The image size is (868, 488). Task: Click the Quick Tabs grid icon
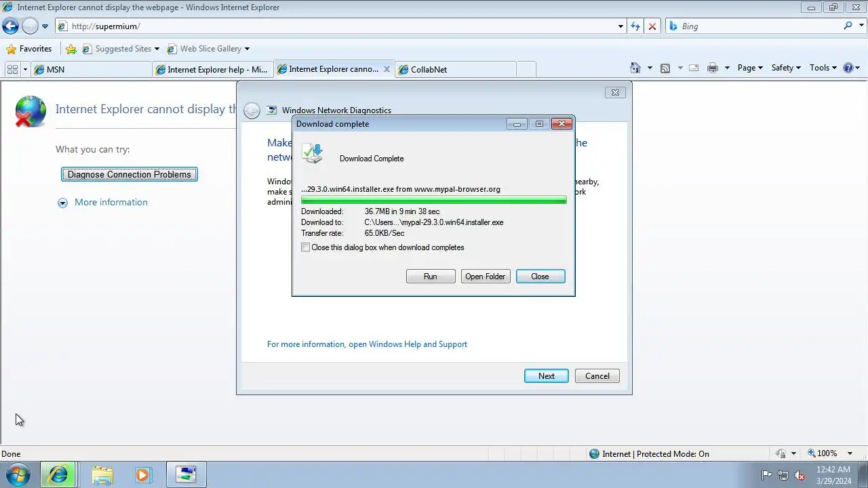click(12, 69)
